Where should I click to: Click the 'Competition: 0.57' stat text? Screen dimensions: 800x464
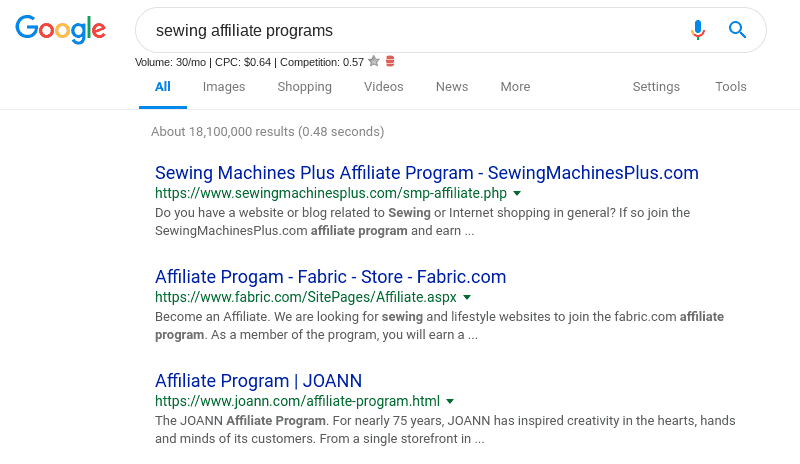322,62
